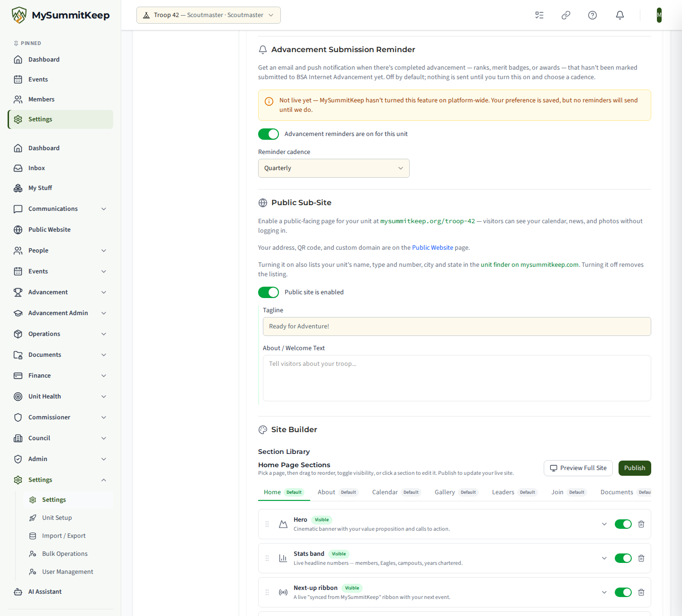Open the Reminder cadence Quarterly dropdown
Screen dimensions: 682x616
(x=334, y=168)
